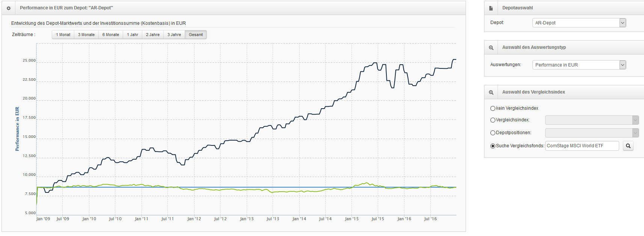Click the document icon beside Depotauswahl
The image size is (644, 236).
(491, 8)
